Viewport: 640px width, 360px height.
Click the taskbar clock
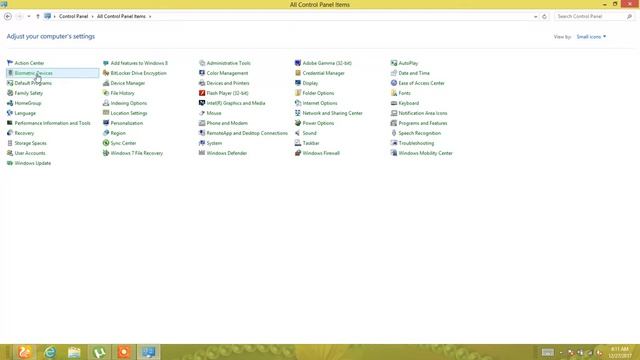pyautogui.click(x=620, y=352)
